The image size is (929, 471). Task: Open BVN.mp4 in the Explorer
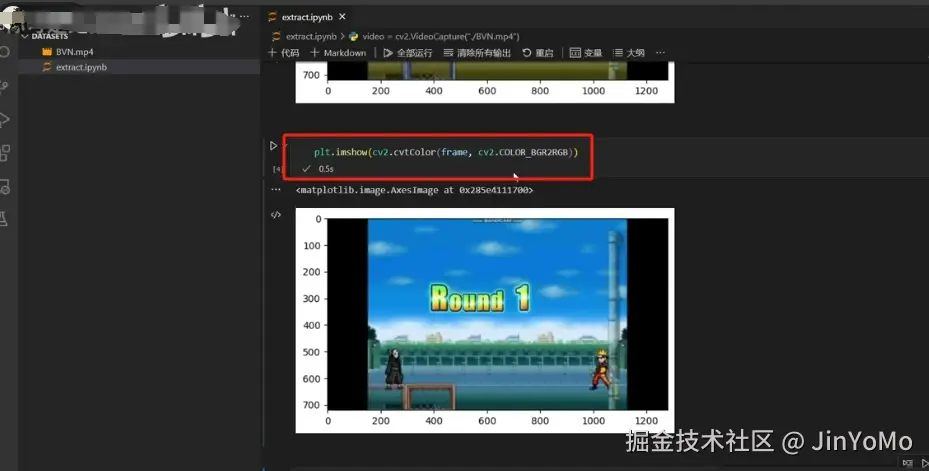point(74,52)
